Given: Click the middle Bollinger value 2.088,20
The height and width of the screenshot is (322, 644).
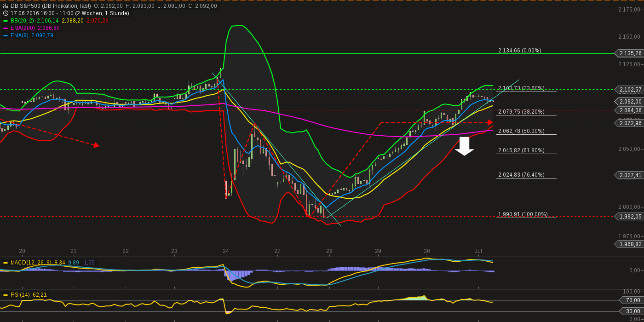Looking at the screenshot, I should [x=73, y=21].
